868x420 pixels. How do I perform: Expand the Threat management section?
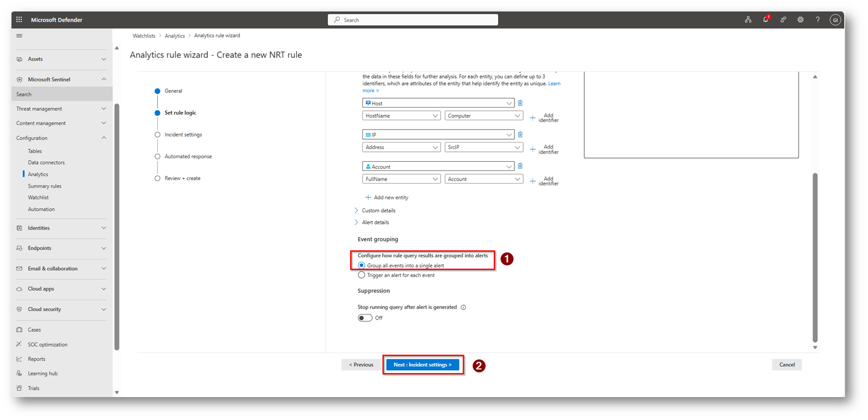(x=61, y=109)
